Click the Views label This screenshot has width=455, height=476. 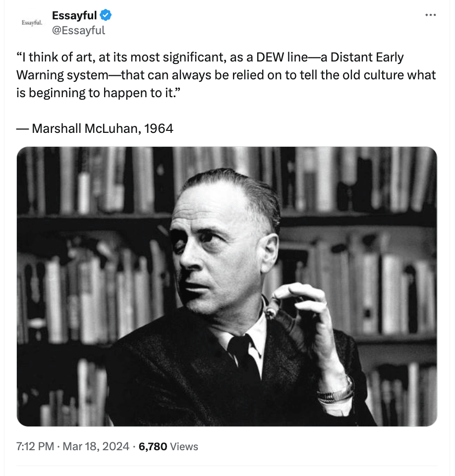click(184, 446)
